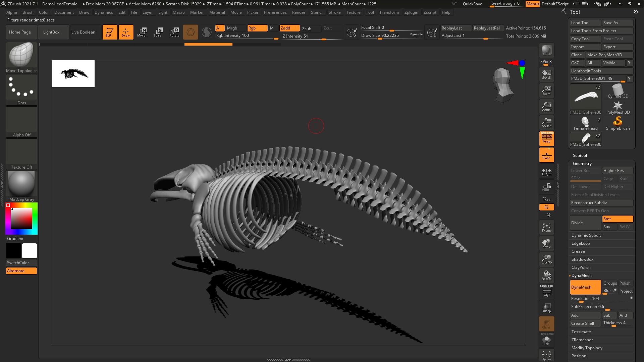
Task: Select the Rotate gizmo tool
Action: [174, 32]
